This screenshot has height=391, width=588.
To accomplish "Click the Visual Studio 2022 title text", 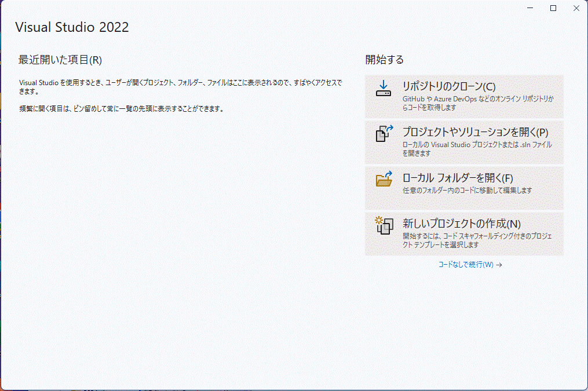I will (72, 27).
